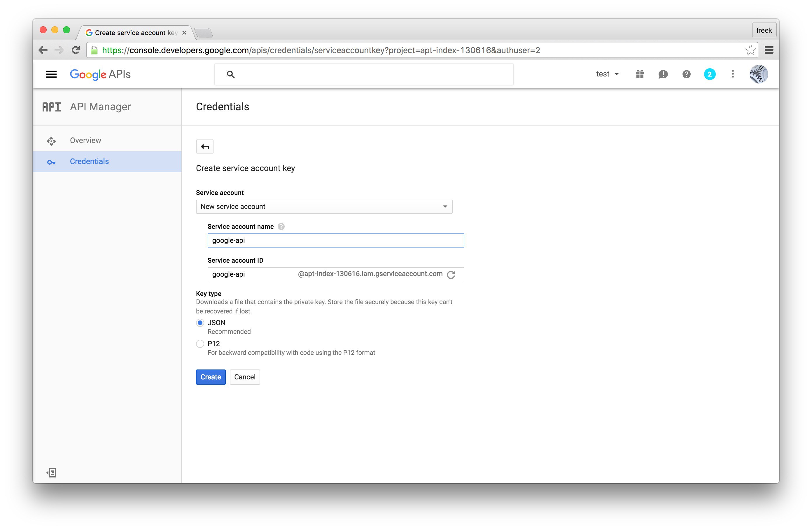The height and width of the screenshot is (530, 812).
Task: Click the gift icon in header
Action: coord(640,74)
